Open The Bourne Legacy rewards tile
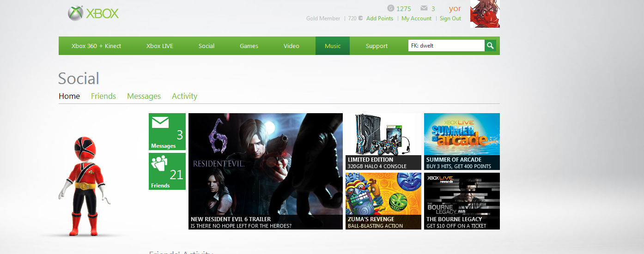Viewport: 644px width, 254px height. pyautogui.click(x=462, y=201)
